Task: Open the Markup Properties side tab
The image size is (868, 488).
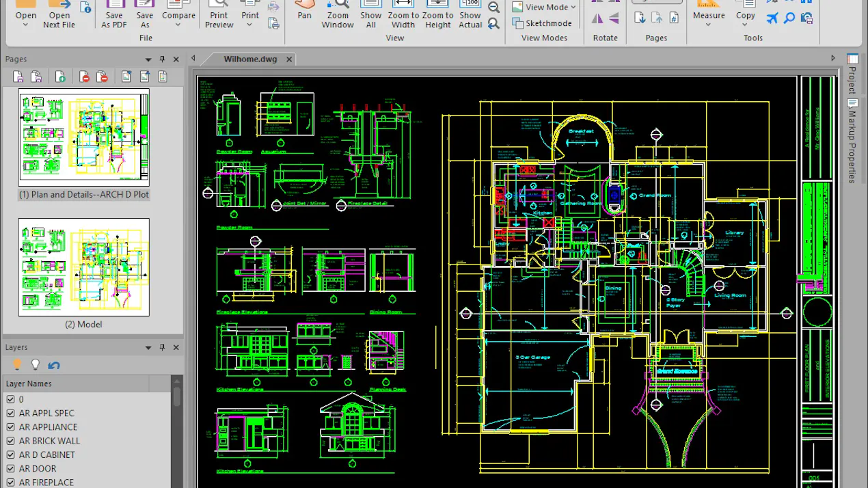Action: tap(852, 141)
